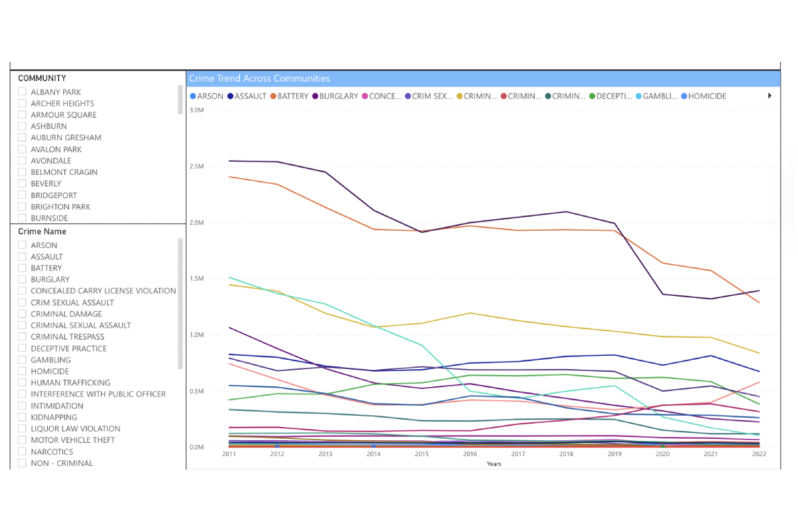The width and height of the screenshot is (798, 532).
Task: Check the HOMICIDE crime checkbox
Action: coord(21,371)
